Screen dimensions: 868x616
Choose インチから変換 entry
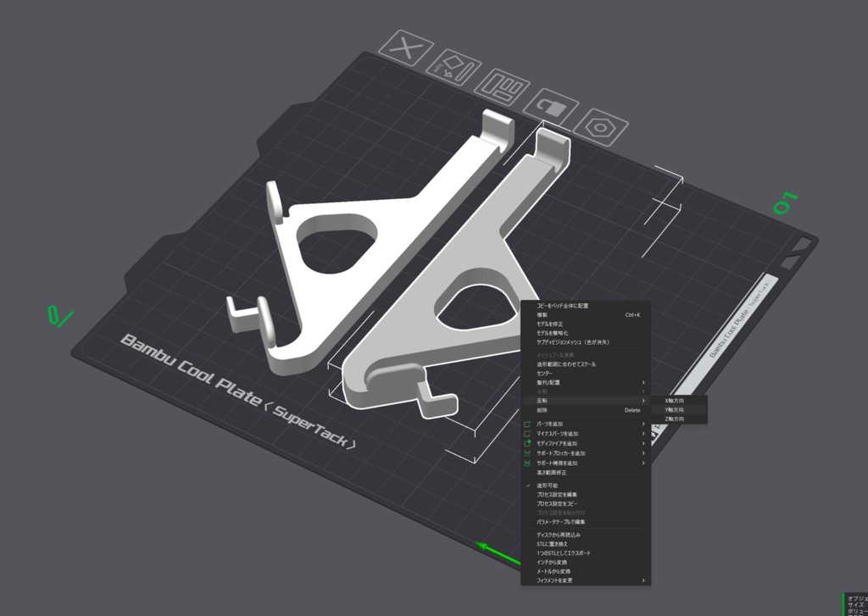[x=586, y=563]
